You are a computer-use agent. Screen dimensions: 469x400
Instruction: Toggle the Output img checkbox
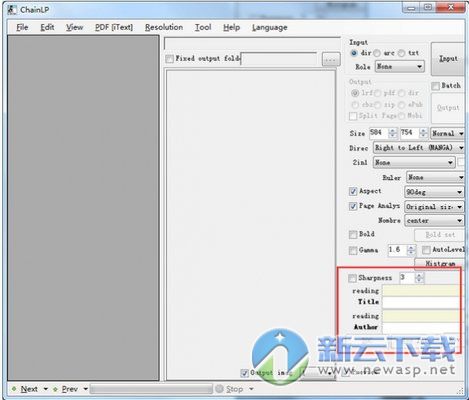click(245, 373)
